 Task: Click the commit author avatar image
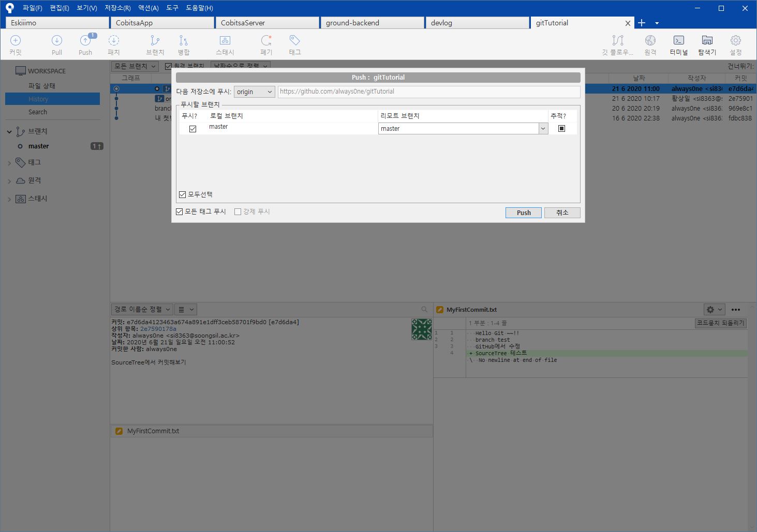point(422,329)
